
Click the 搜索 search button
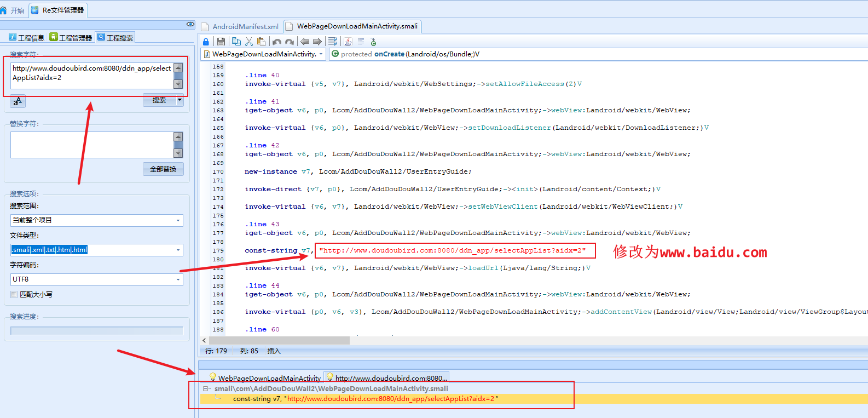click(x=159, y=100)
